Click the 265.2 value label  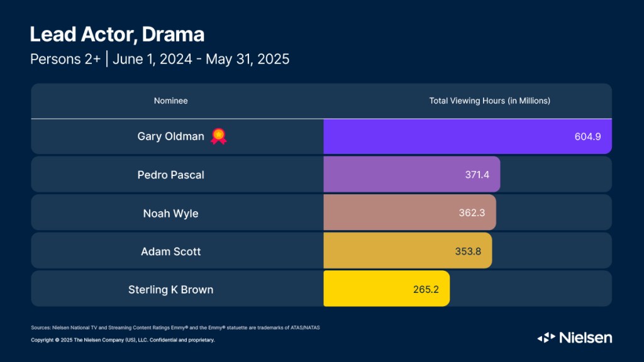coord(426,289)
